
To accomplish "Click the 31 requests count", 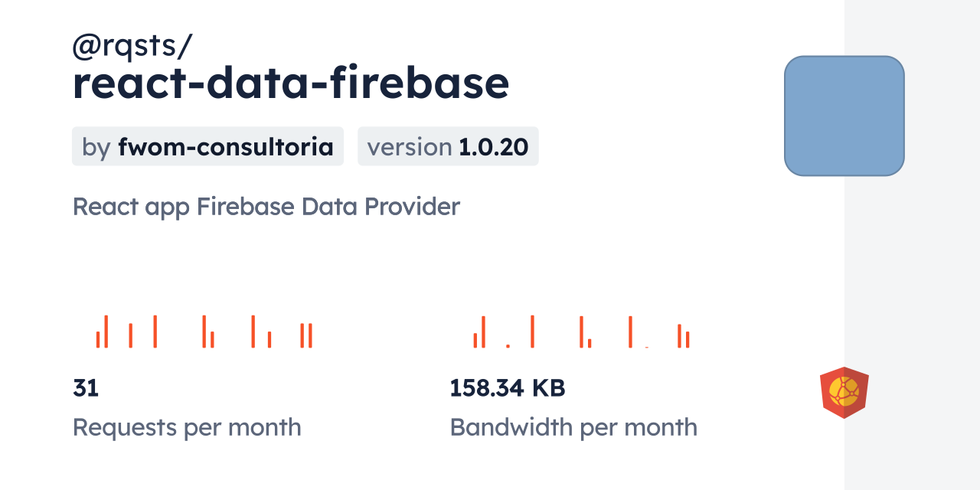I will point(86,388).
